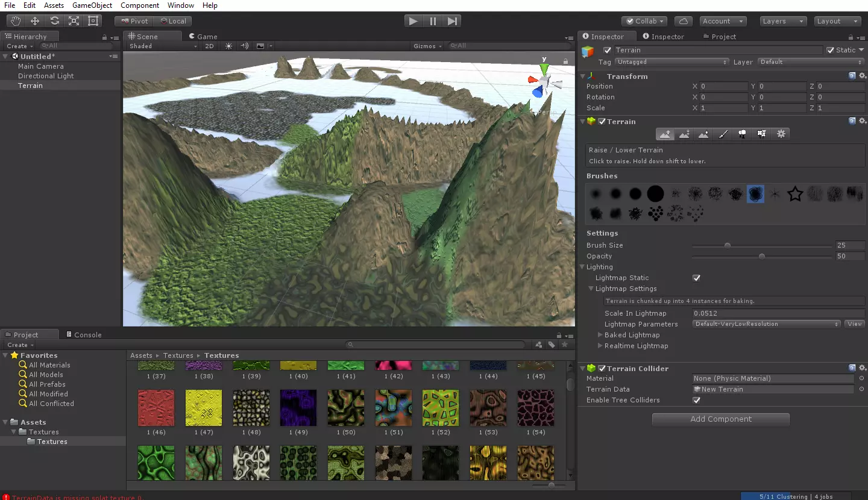Click the Project panel favorite star icon
The image size is (868, 500).
point(565,345)
